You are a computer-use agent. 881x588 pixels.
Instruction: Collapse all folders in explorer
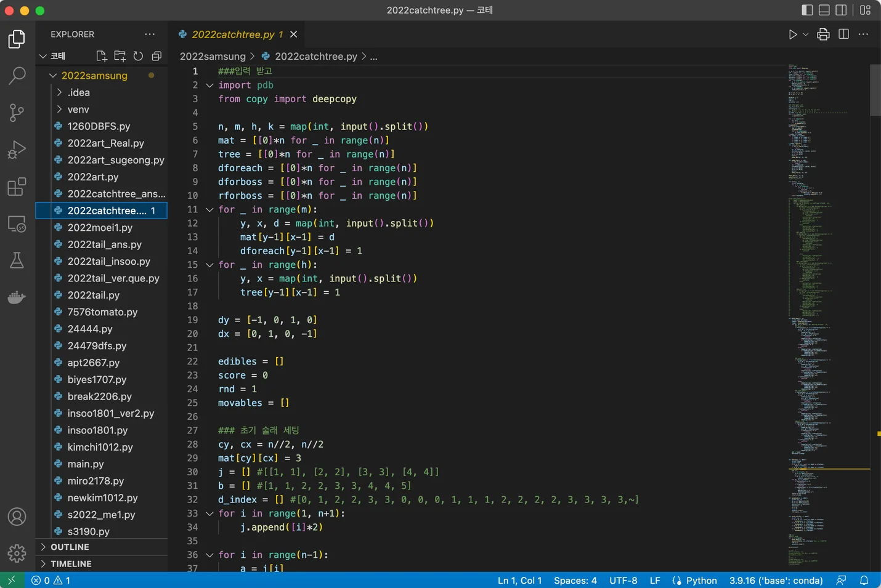click(x=156, y=56)
